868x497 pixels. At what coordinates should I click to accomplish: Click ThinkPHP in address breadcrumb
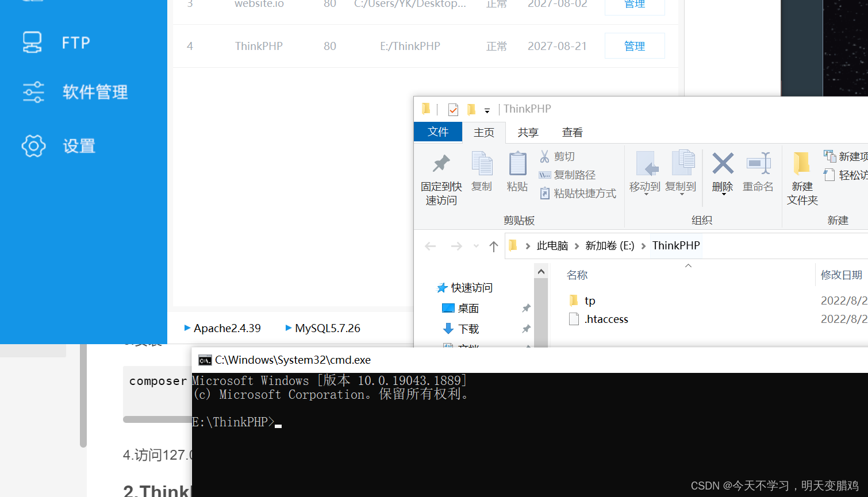[x=676, y=246]
